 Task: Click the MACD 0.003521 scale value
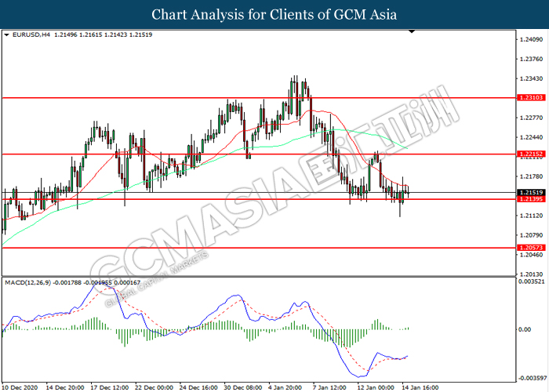[532, 281]
